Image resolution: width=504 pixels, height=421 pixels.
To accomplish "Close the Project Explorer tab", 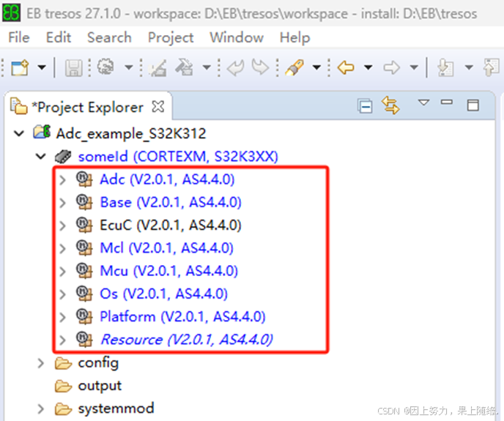I will tap(157, 106).
